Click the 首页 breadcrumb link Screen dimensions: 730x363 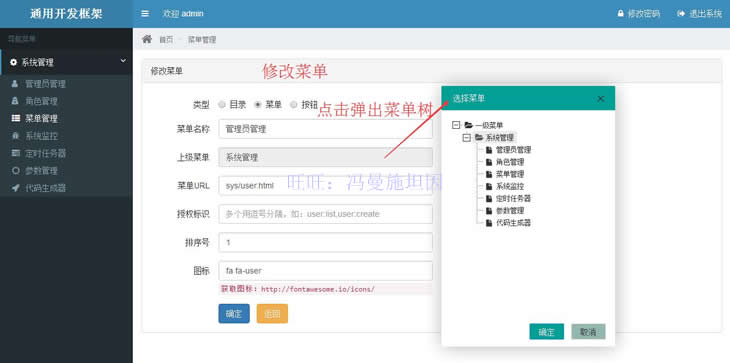click(x=166, y=40)
